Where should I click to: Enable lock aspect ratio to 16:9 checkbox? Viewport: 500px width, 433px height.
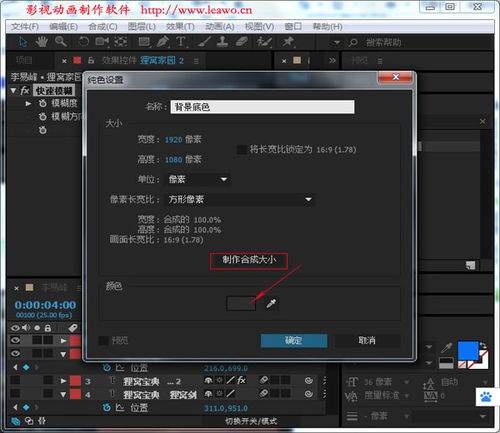click(x=242, y=149)
